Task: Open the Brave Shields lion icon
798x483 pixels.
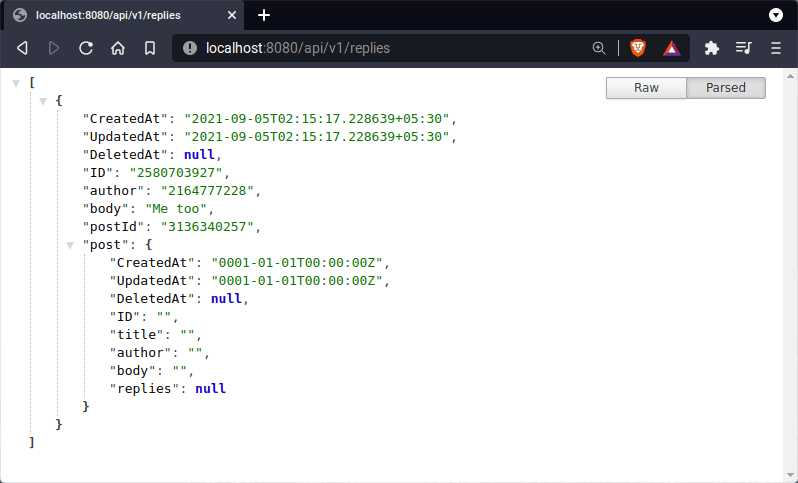Action: (x=638, y=48)
